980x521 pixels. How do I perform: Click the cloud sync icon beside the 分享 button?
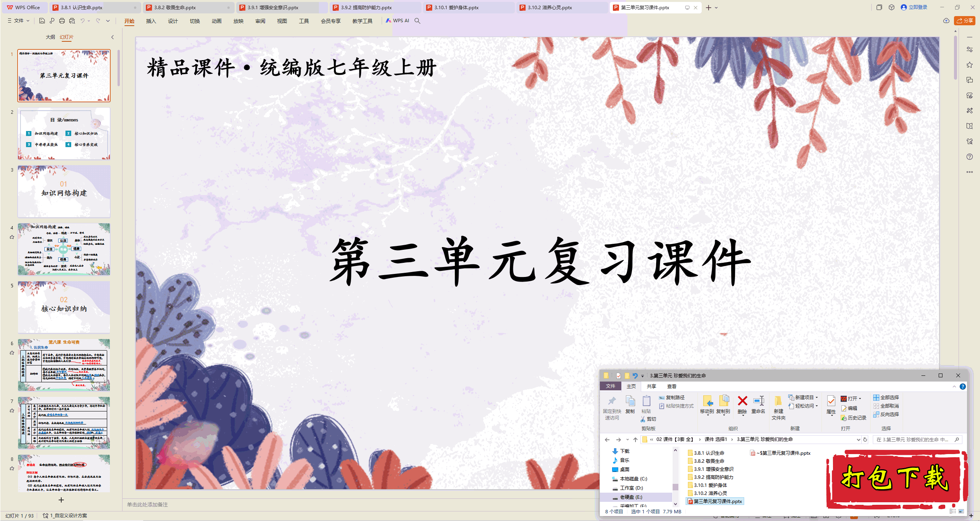[946, 21]
